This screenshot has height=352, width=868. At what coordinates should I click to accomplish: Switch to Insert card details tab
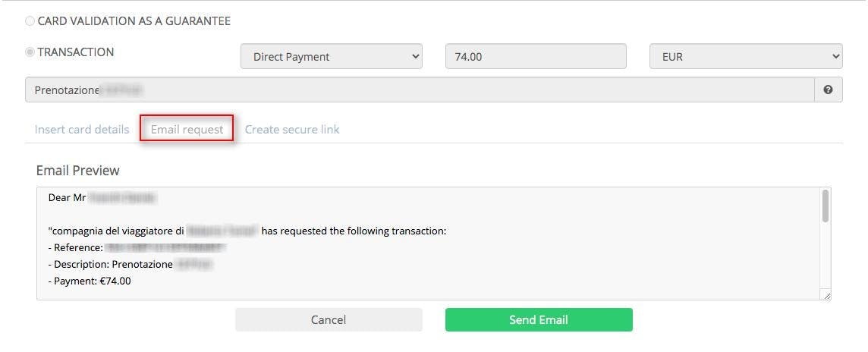point(82,129)
